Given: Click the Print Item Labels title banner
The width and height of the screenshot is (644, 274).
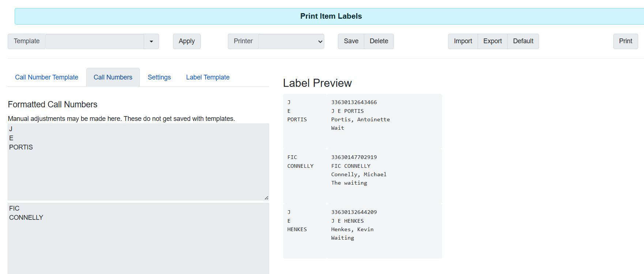Looking at the screenshot, I should pos(329,16).
